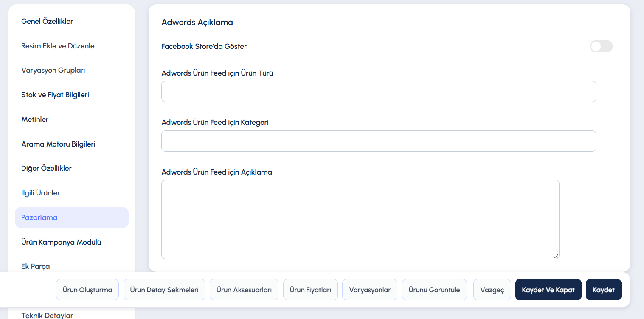Open Genel Özellikler section
The height and width of the screenshot is (319, 644).
[47, 21]
